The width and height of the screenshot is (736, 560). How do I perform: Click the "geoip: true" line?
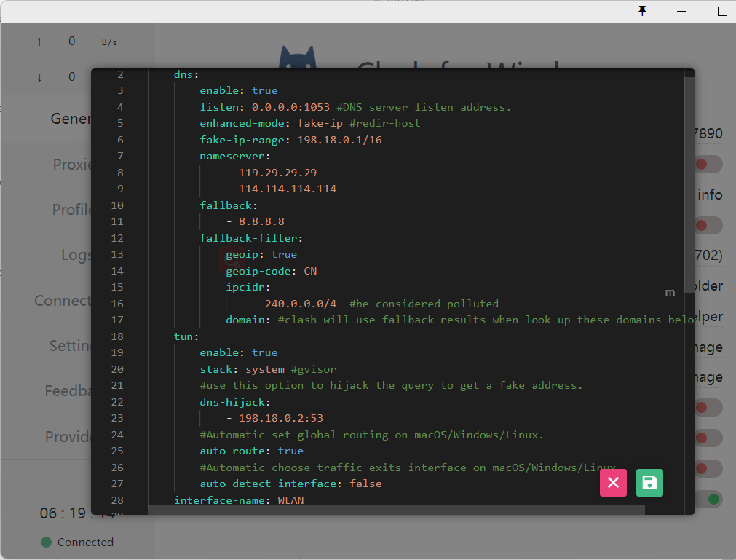tap(261, 254)
